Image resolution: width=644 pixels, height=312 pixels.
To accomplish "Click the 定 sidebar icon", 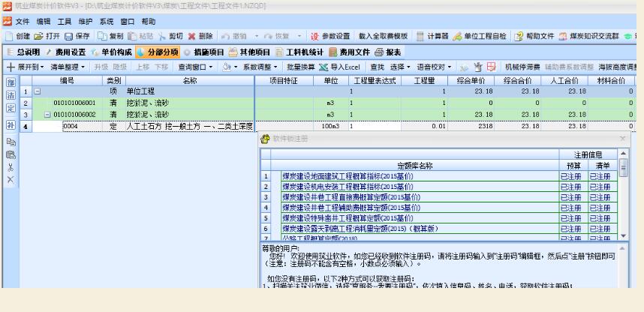I will point(11,109).
